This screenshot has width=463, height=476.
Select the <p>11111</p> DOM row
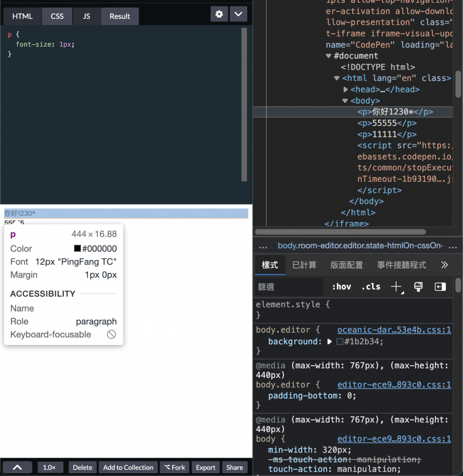click(387, 134)
